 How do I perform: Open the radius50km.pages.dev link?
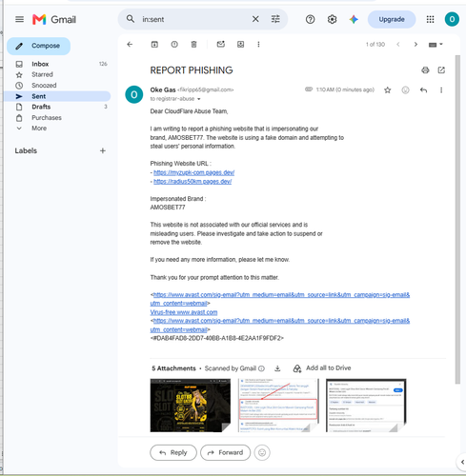192,182
